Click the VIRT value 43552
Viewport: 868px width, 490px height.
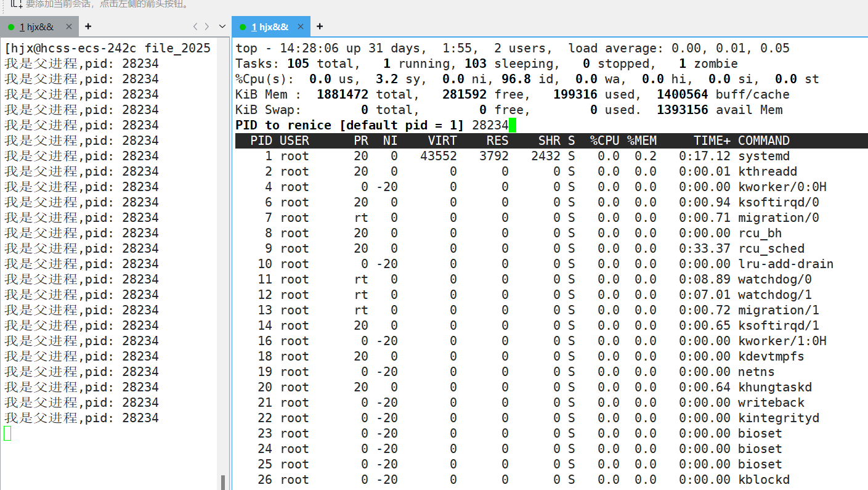point(439,156)
